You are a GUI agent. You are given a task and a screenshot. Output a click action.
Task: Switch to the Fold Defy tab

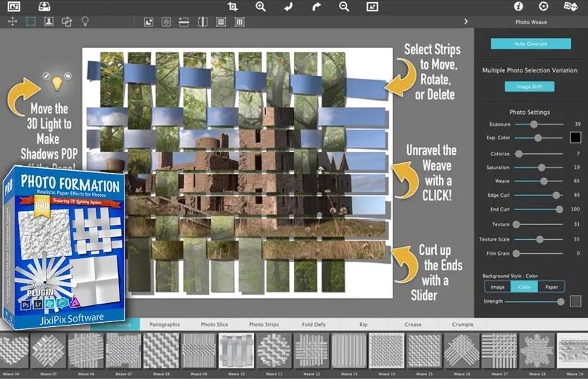click(314, 325)
